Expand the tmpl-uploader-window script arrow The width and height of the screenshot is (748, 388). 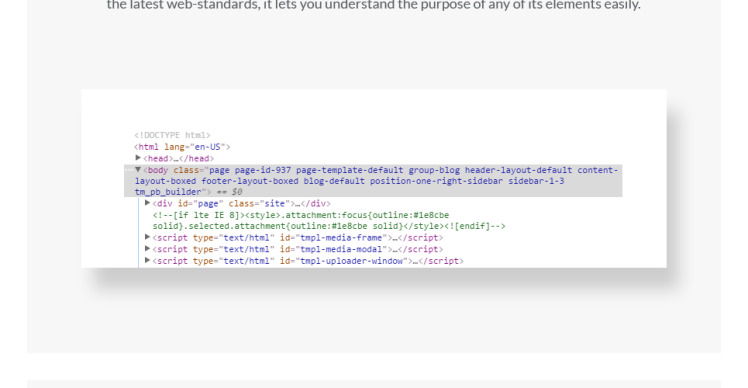click(147, 261)
